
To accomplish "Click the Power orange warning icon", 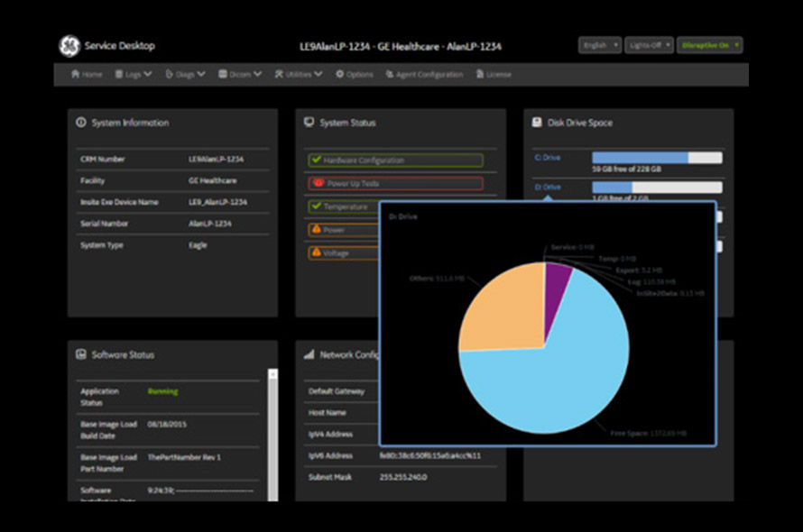I will [317, 229].
